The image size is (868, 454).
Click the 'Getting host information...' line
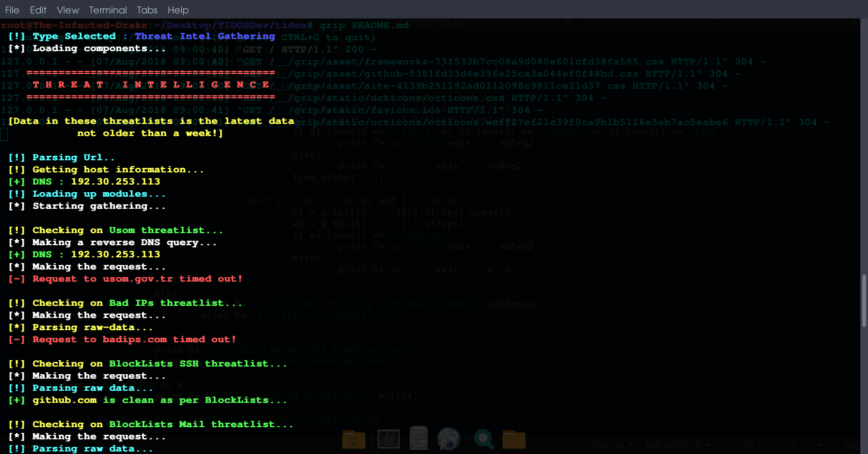[x=107, y=170]
